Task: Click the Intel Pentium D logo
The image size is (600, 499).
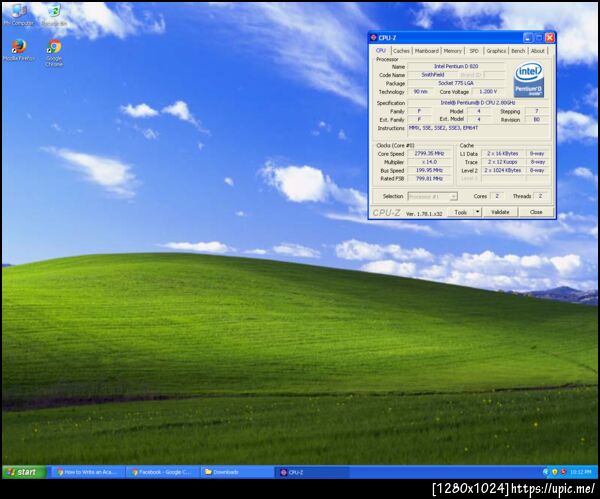Action: point(529,80)
